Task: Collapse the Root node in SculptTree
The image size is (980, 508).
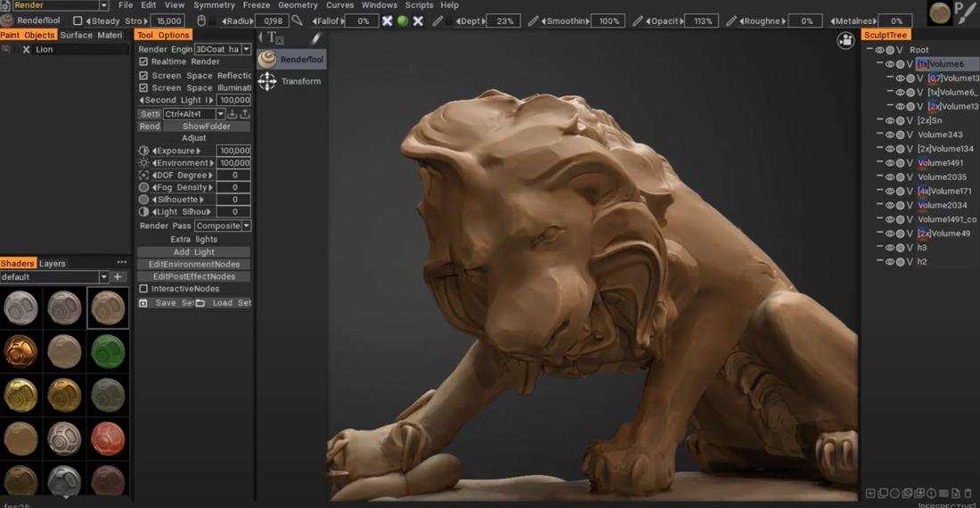Action: (869, 50)
